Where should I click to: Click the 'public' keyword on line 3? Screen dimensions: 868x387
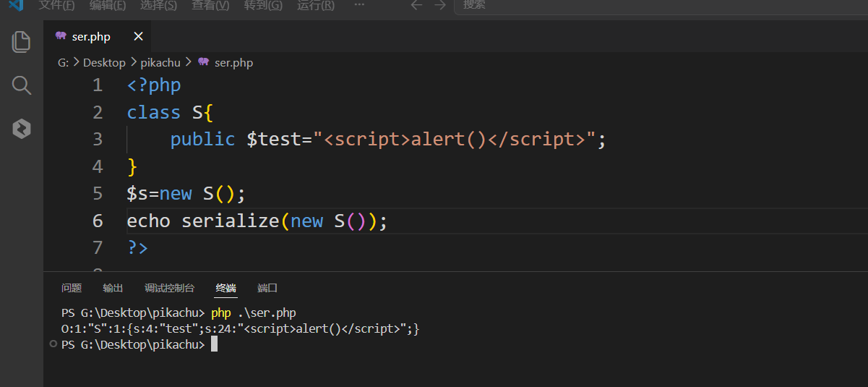click(202, 139)
